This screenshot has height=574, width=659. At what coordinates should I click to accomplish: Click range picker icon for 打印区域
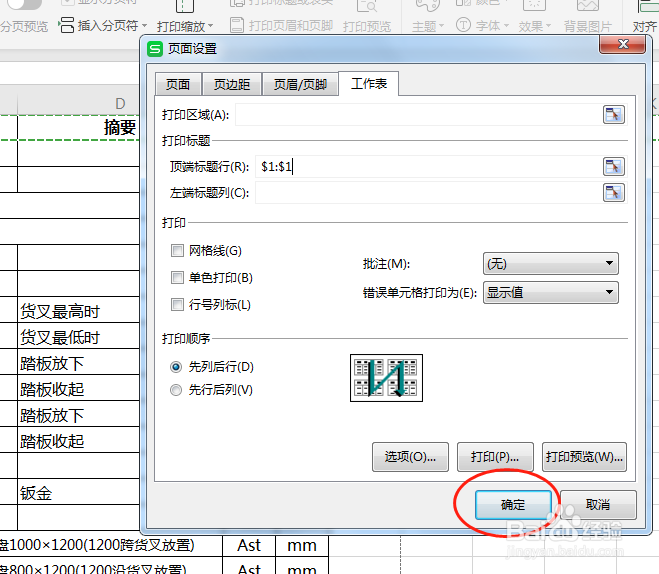(614, 114)
